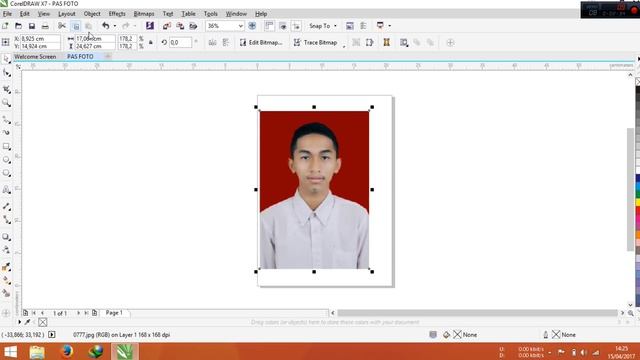Select the Connector tool
Image resolution: width=640 pixels, height=360 pixels.
[x=6, y=220]
